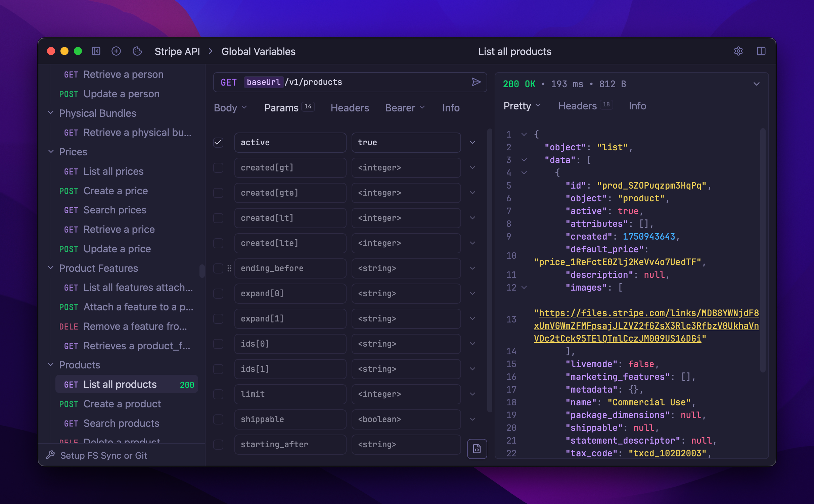
Task: Click Setup FS Sync or Git
Action: [103, 455]
